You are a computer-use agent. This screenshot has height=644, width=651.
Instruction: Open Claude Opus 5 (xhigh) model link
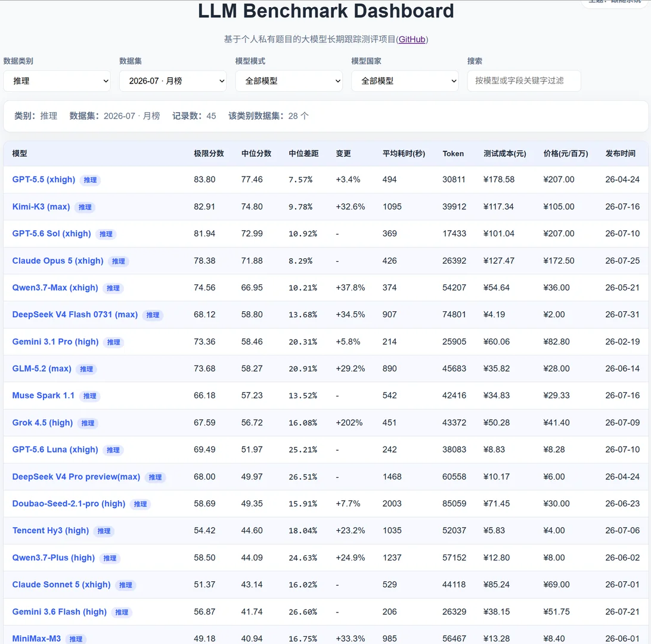58,261
